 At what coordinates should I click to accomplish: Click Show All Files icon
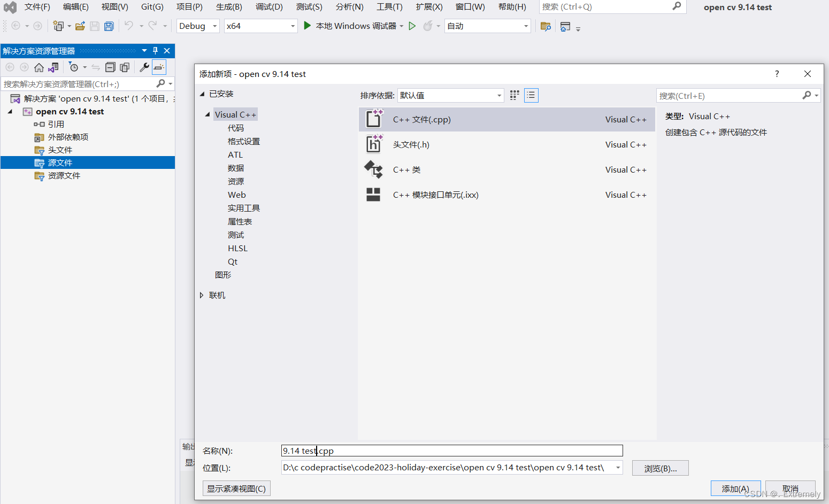pyautogui.click(x=125, y=67)
